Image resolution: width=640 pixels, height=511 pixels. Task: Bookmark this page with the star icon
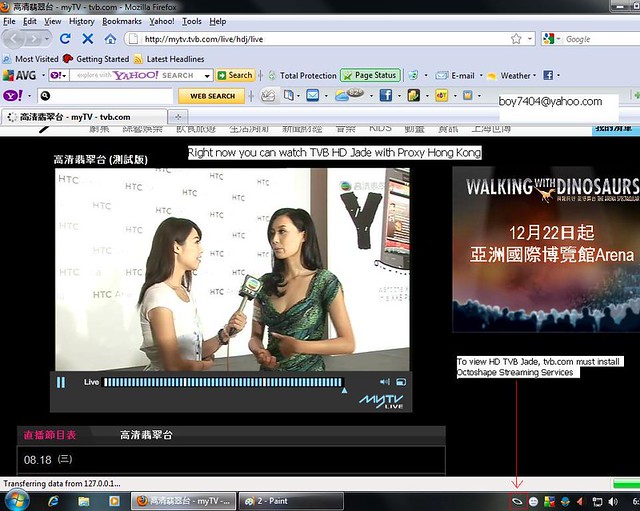[516, 39]
